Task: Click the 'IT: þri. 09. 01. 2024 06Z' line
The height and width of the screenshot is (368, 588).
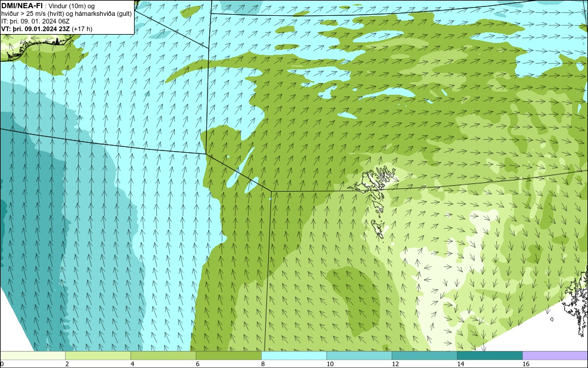Action: pos(35,21)
